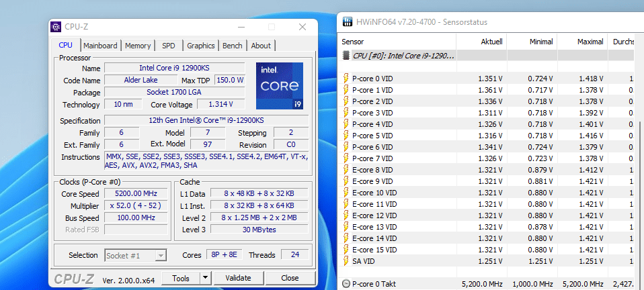644x290 pixels.
Task: Click the lightning icon for E-core 13 VID
Action: [346, 227]
